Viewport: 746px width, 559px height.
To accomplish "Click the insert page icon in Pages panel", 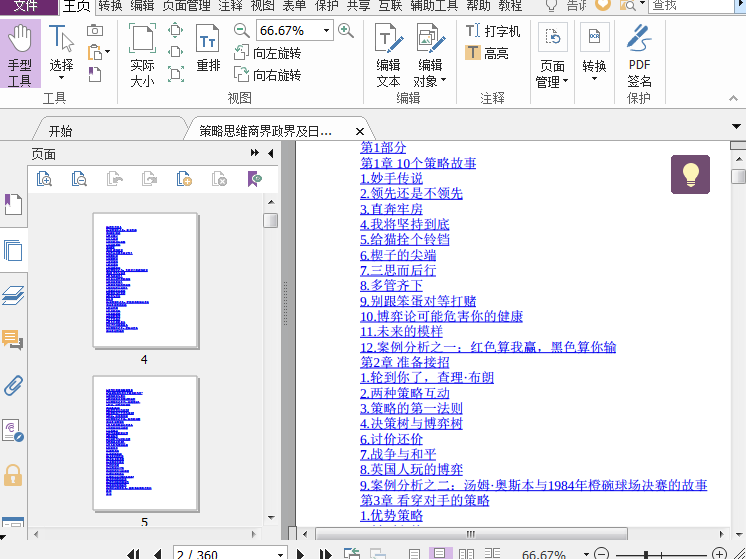I will [184, 179].
